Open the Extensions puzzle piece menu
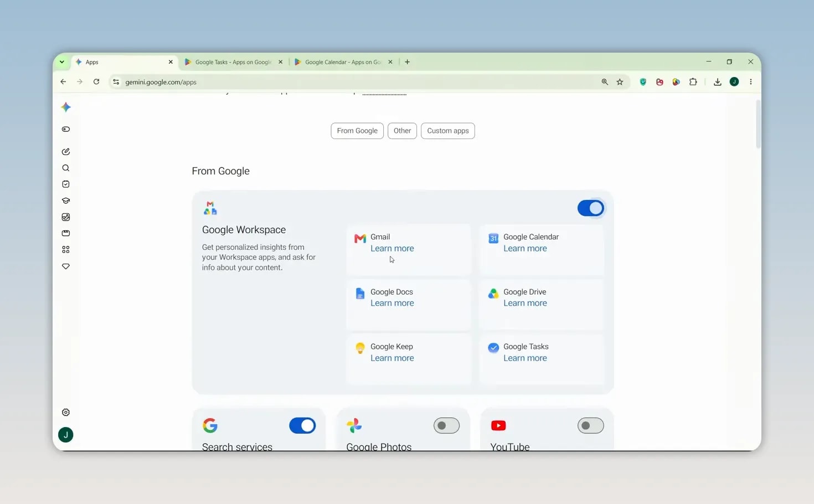Viewport: 814px width, 504px height. pos(693,82)
